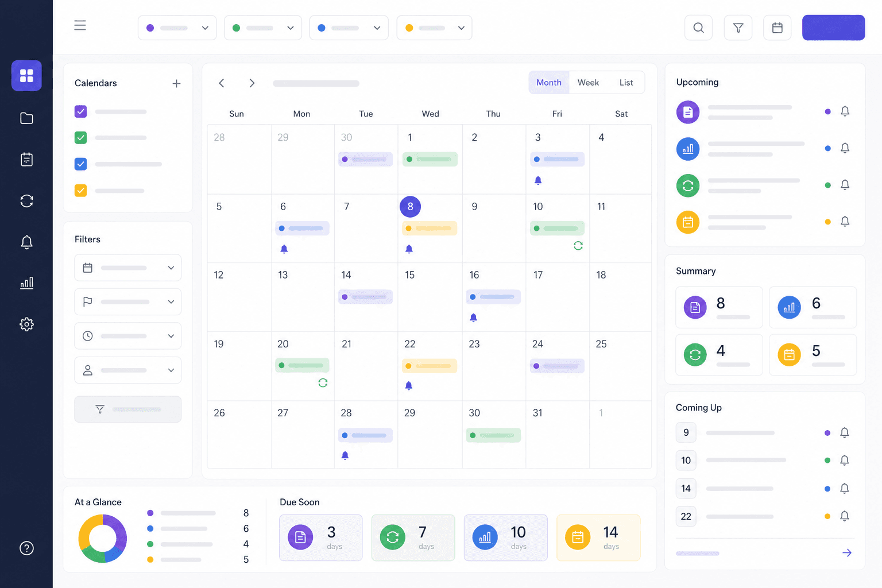
Task: Click the arrow at Coming Up bottom
Action: (847, 553)
